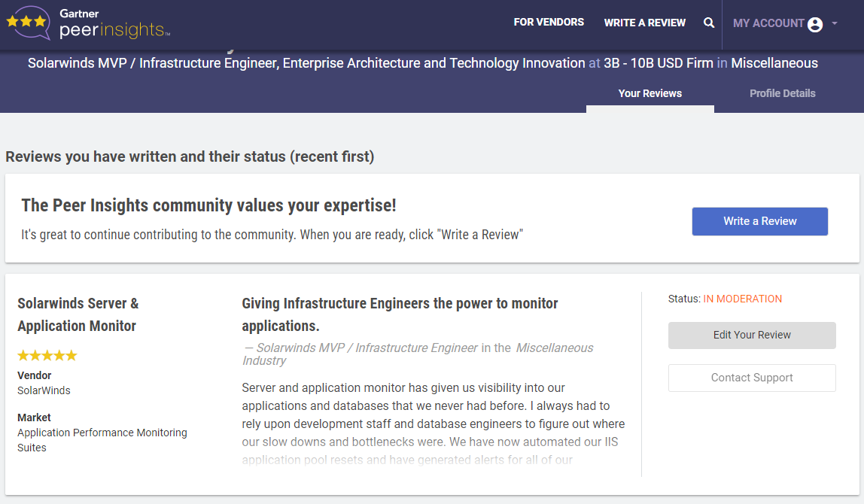864x504 pixels.
Task: Switch to the Your Reviews tab
Action: [x=650, y=93]
